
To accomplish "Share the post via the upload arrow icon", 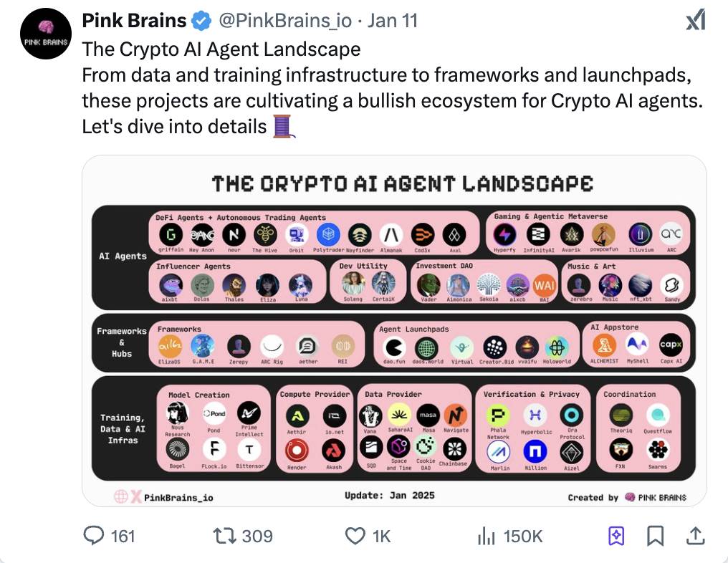I will click(694, 536).
